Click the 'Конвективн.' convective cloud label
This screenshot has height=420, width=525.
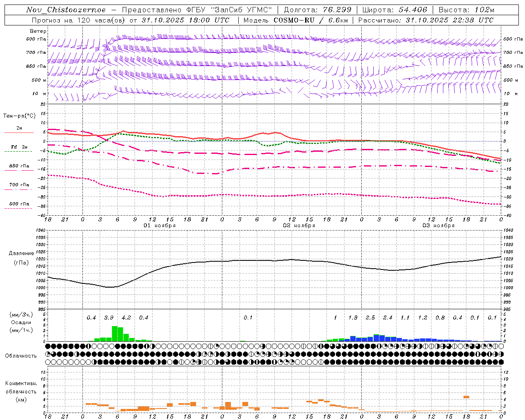click(21, 383)
